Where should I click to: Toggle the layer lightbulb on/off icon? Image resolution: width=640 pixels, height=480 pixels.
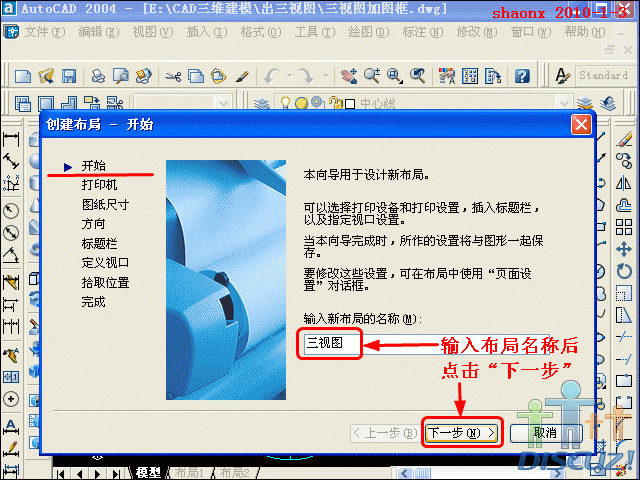click(x=285, y=103)
